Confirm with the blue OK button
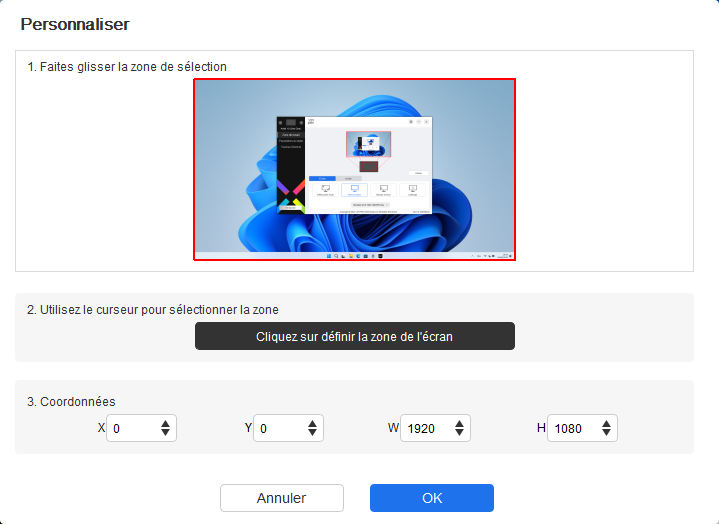719x524 pixels. pyautogui.click(x=432, y=498)
